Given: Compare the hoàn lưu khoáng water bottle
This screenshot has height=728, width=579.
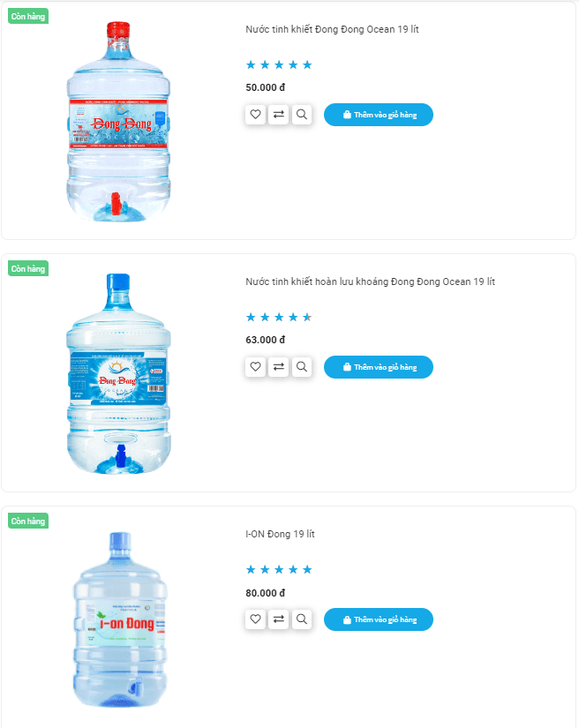Looking at the screenshot, I should pos(279,367).
